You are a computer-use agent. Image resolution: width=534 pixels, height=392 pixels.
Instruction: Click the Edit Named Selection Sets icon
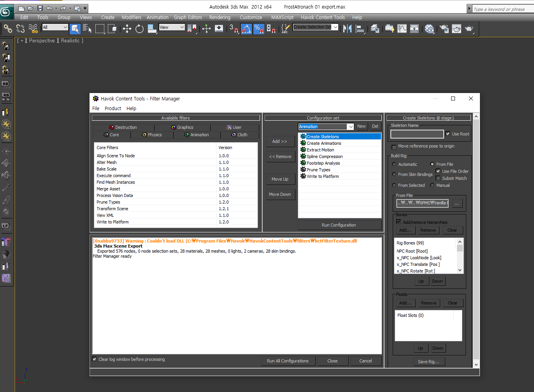[286, 28]
